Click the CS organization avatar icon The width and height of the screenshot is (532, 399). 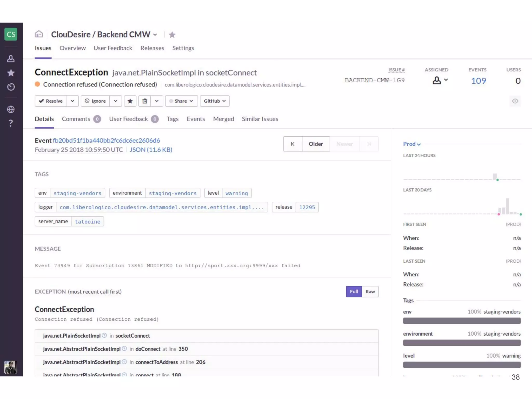pos(11,34)
